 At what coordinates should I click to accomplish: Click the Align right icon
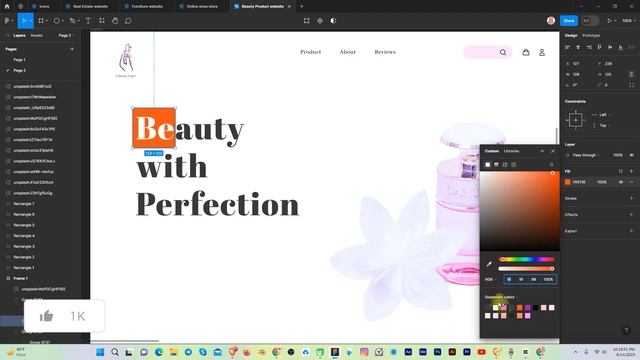click(x=589, y=47)
